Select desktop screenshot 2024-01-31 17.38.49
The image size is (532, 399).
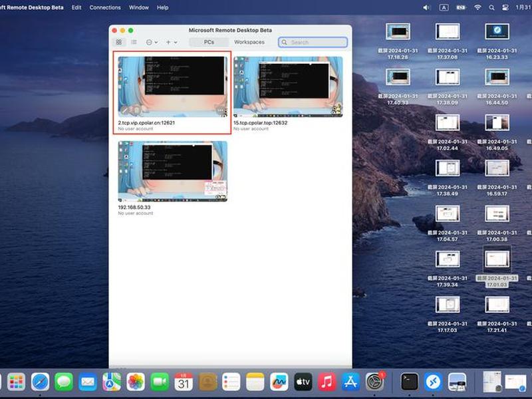(448, 168)
